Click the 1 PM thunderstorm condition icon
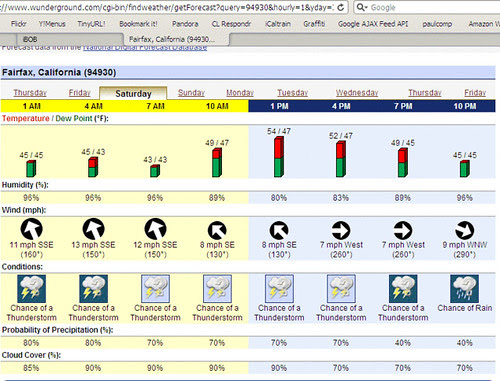This screenshot has width=500, height=381. (279, 289)
